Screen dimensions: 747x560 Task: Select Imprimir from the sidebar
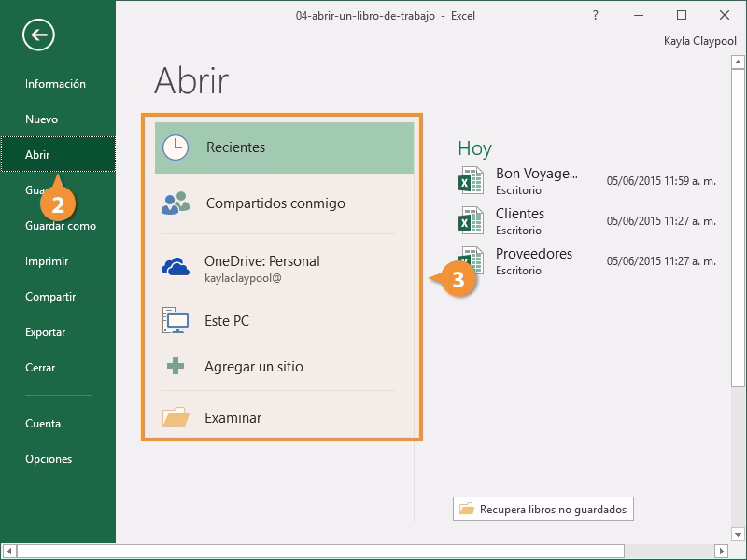point(46,261)
